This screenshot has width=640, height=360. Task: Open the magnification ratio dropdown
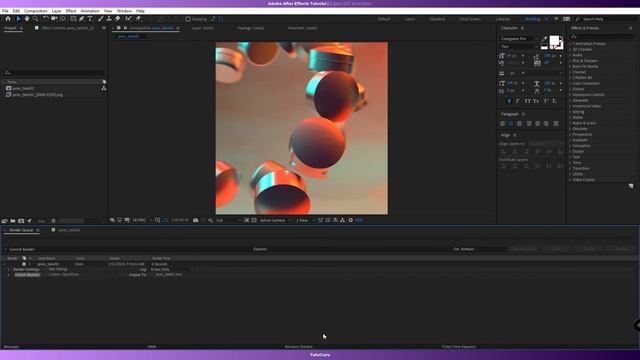tap(142, 220)
